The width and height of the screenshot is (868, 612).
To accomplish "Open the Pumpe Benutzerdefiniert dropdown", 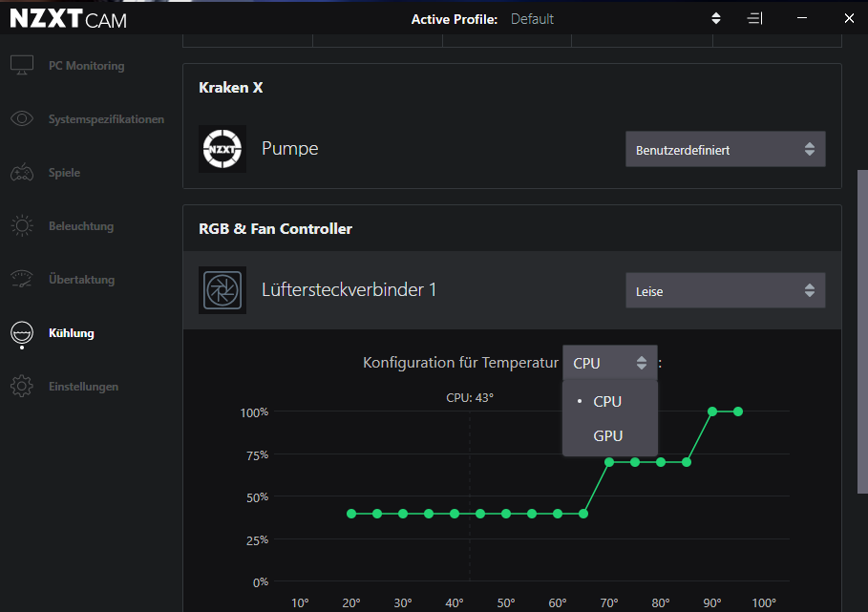I will coord(725,149).
